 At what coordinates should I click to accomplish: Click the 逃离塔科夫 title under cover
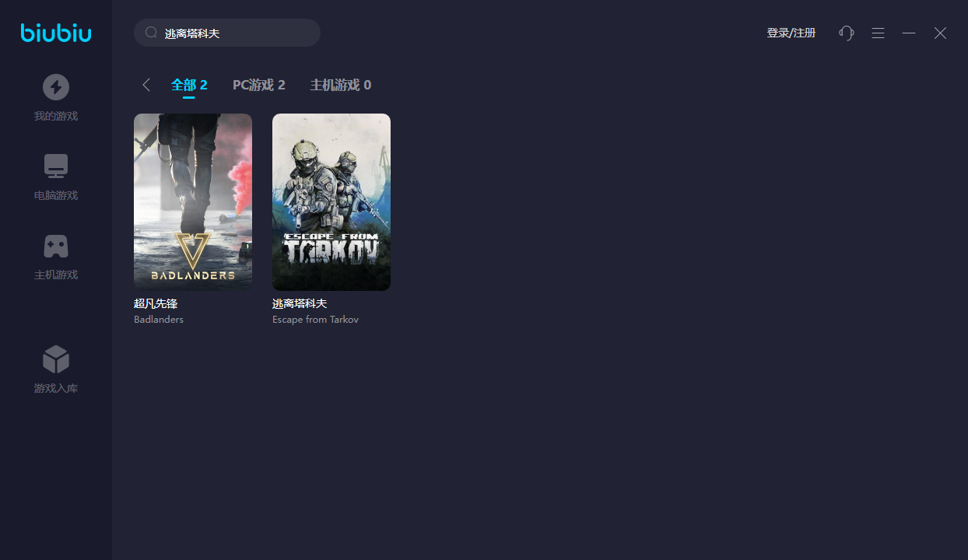[300, 303]
